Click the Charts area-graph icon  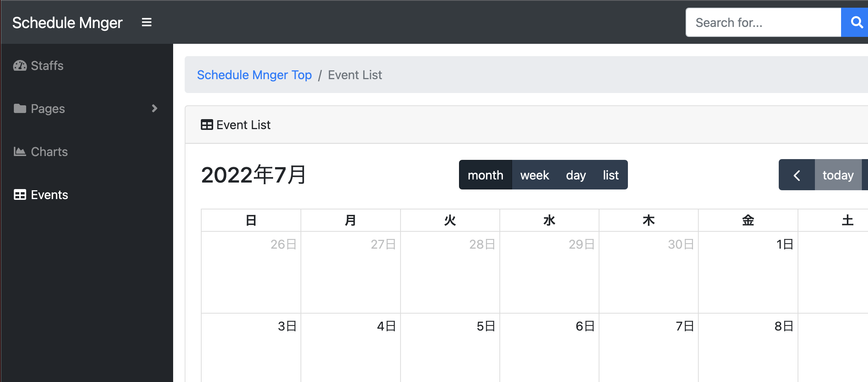[x=20, y=152]
